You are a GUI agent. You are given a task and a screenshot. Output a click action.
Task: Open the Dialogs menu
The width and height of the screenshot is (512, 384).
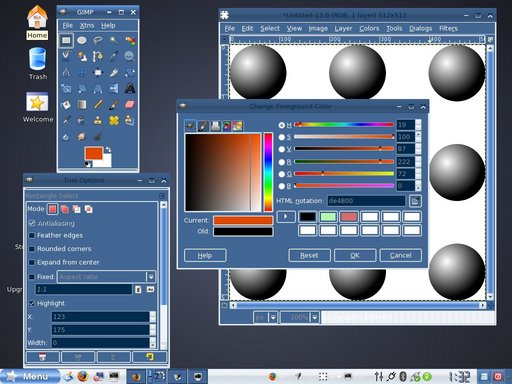tap(421, 28)
